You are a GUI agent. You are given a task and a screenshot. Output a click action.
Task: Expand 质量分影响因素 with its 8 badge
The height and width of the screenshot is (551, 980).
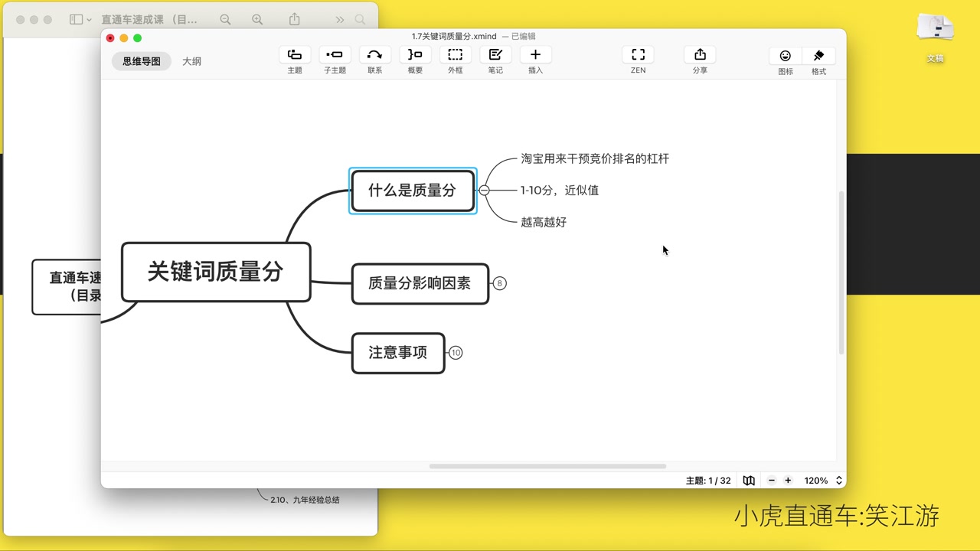point(499,283)
